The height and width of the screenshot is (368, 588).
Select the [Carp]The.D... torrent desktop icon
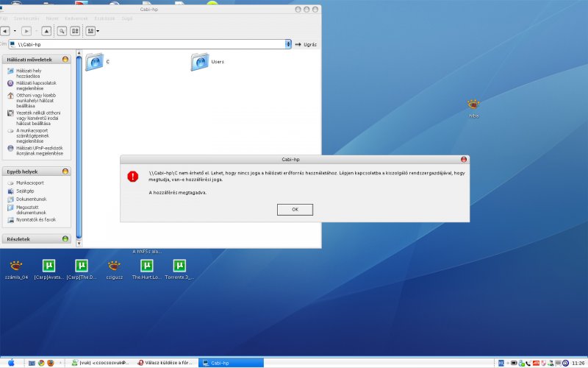[82, 266]
